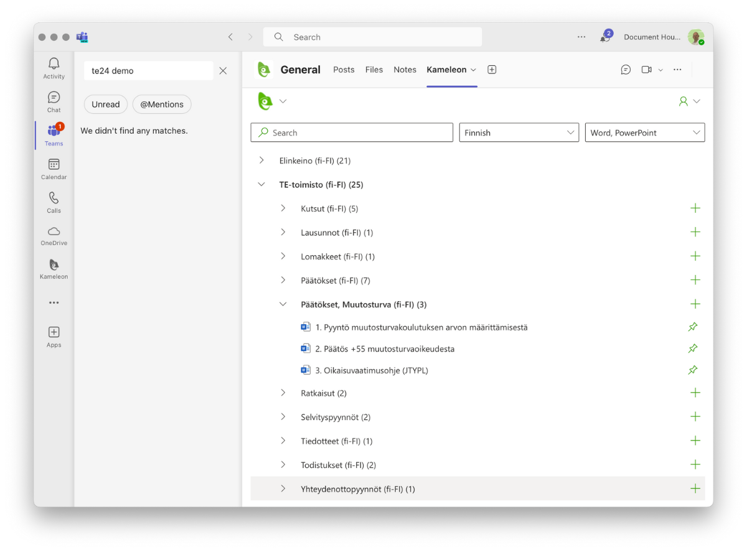Add item to Kutsut folder
Viewport: 747px width, 560px height.
click(x=695, y=208)
